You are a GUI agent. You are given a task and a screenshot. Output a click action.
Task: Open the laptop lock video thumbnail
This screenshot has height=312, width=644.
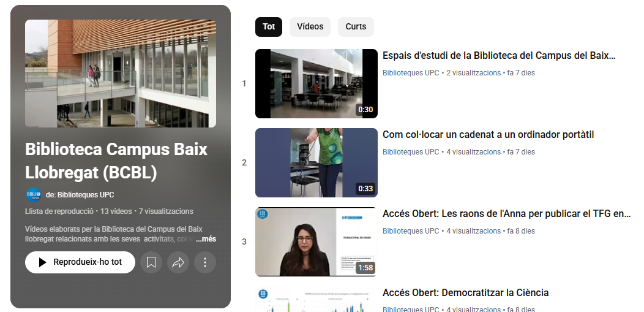(x=316, y=162)
